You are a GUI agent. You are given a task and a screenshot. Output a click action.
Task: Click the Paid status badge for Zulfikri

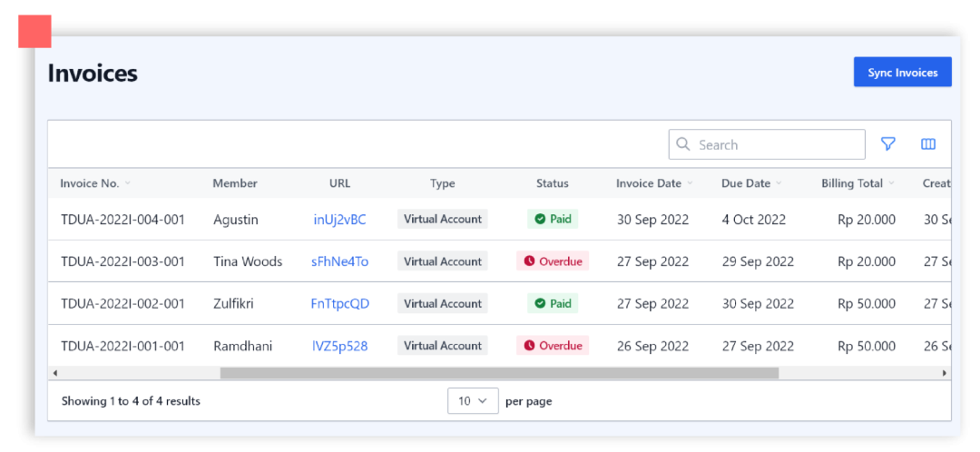pos(553,304)
